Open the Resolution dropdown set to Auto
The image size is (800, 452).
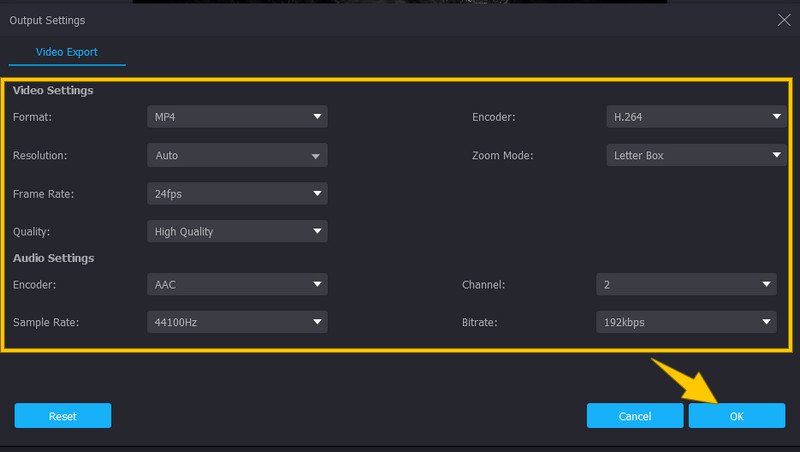[x=236, y=156]
